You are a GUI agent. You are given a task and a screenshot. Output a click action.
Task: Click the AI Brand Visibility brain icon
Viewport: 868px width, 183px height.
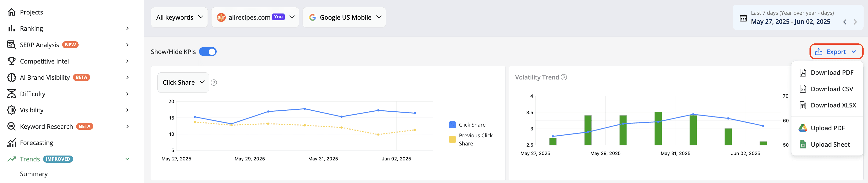pos(12,77)
